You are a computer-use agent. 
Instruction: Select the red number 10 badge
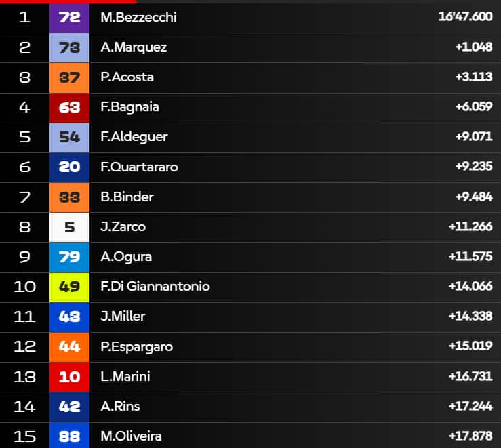tap(69, 376)
